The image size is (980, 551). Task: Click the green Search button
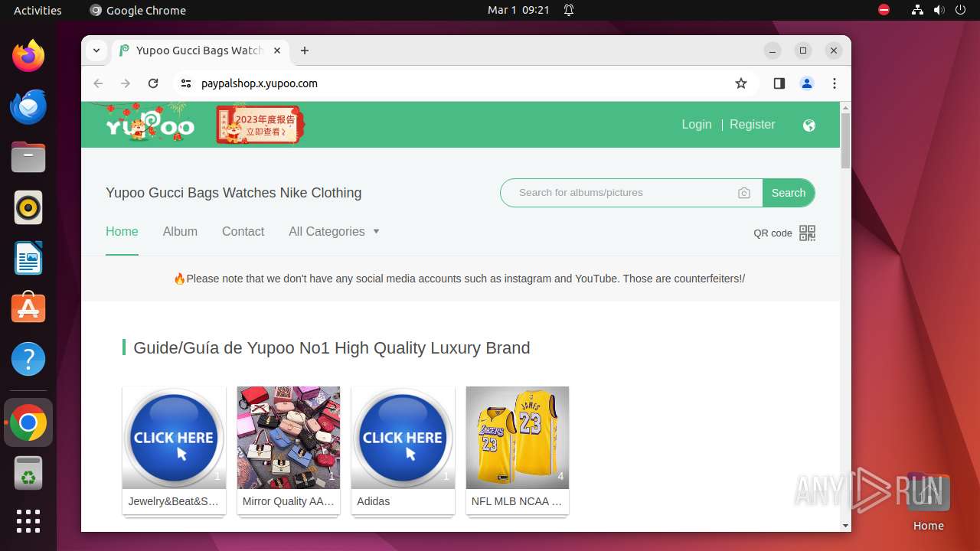pyautogui.click(x=789, y=193)
